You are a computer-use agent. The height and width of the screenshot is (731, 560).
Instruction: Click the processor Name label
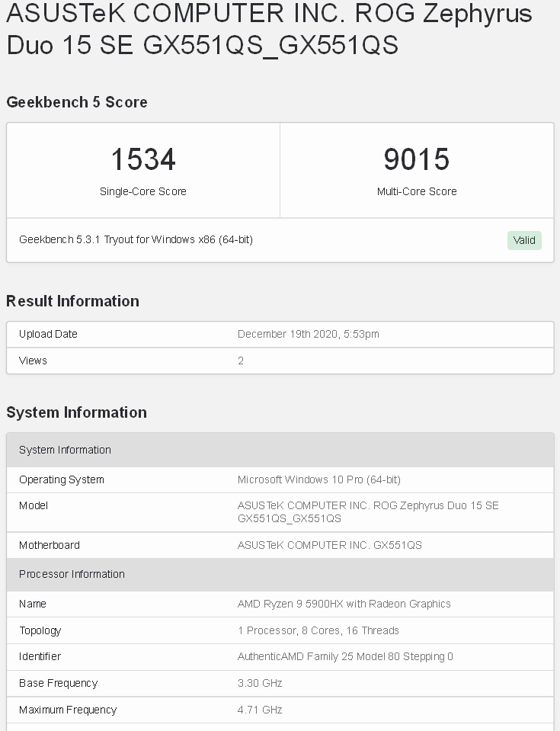click(33, 604)
